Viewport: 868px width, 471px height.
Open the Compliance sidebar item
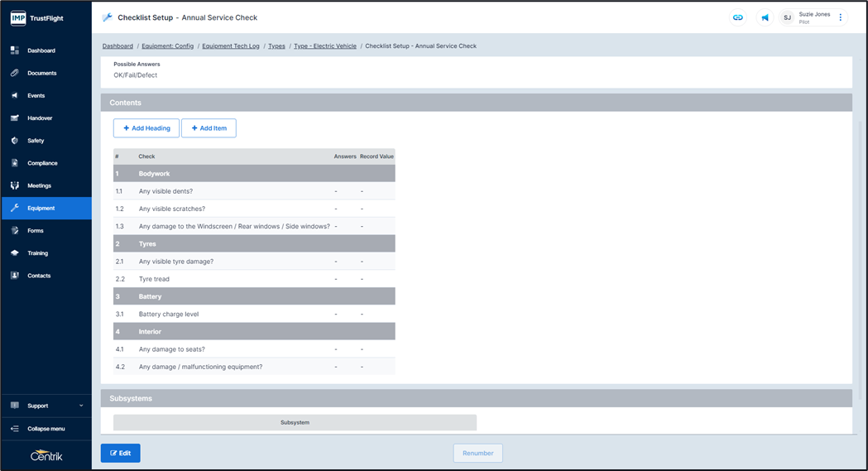(42, 163)
